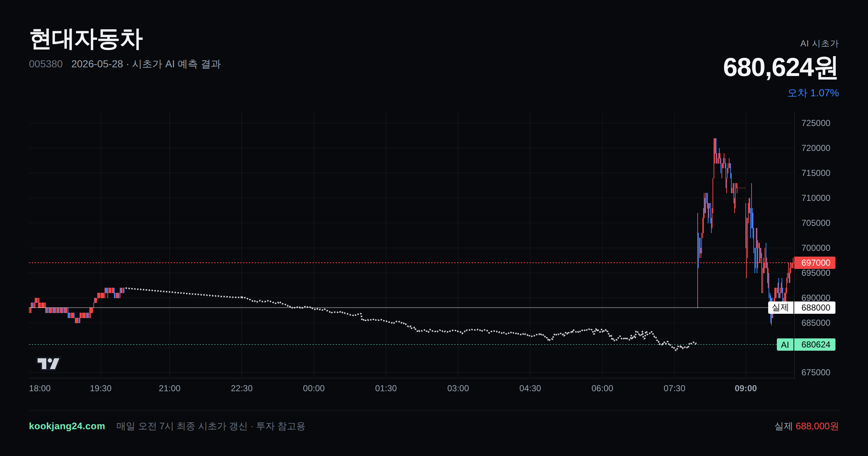Click the 715000 price axis label

(x=816, y=173)
